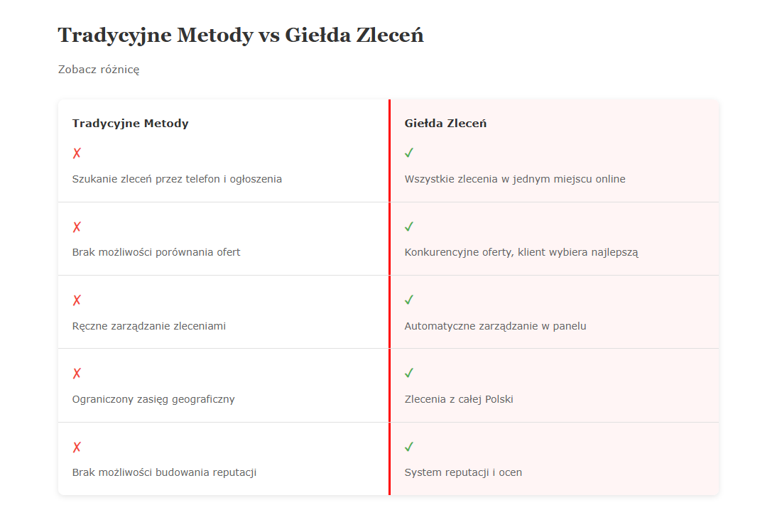The width and height of the screenshot is (777, 532).
Task: Click "Zlecenia z całej Polski" text
Action: point(459,399)
